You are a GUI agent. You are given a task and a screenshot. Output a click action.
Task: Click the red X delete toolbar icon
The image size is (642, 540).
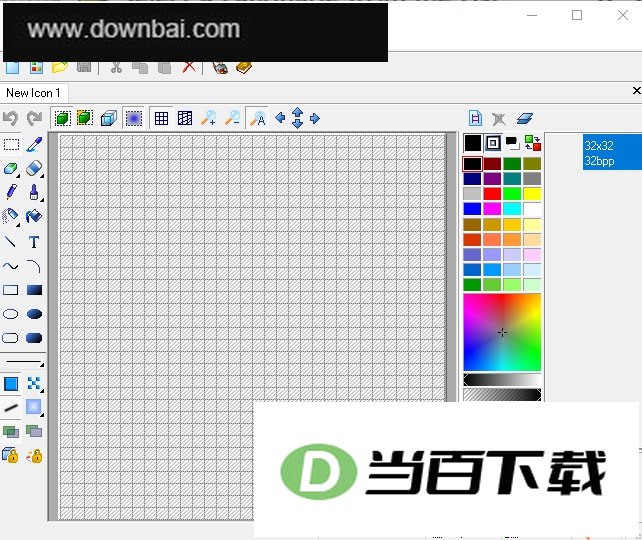189,67
